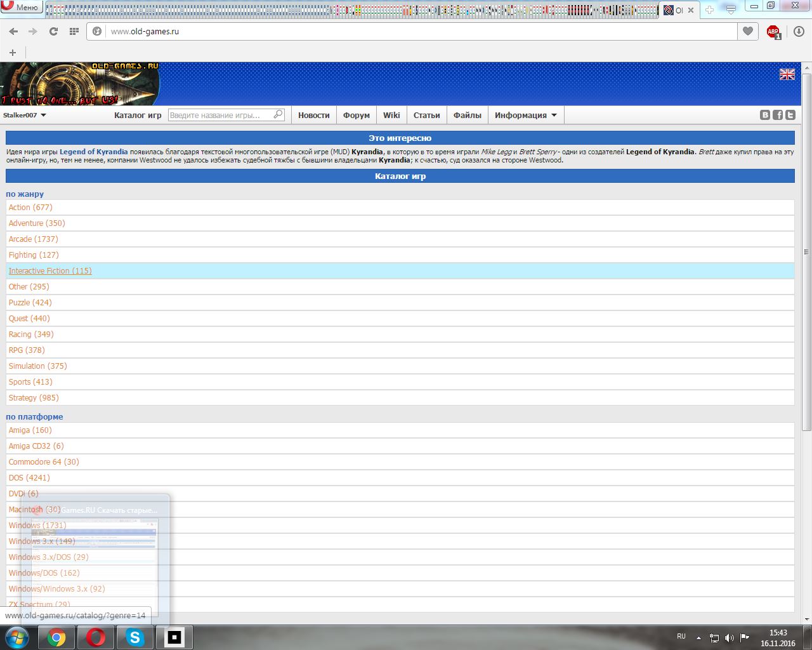Go back to the previous page
Image resolution: width=812 pixels, height=650 pixels.
click(x=13, y=31)
